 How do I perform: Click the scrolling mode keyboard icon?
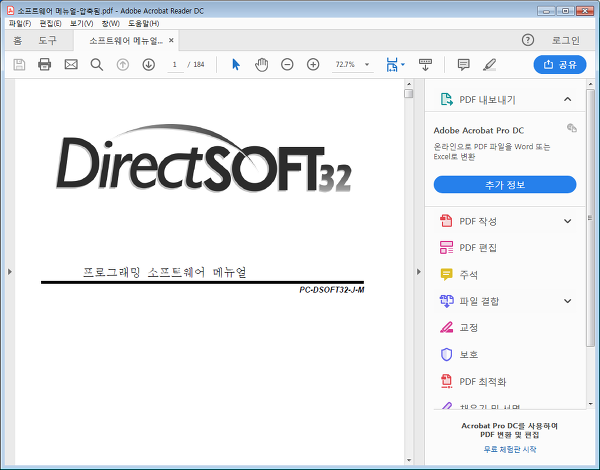tap(425, 65)
